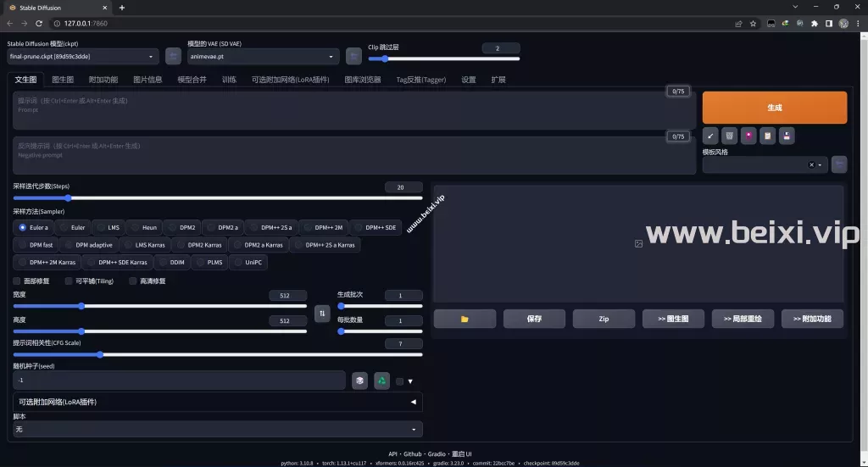
Task: Open the SD VAE dropdown
Action: 263,57
